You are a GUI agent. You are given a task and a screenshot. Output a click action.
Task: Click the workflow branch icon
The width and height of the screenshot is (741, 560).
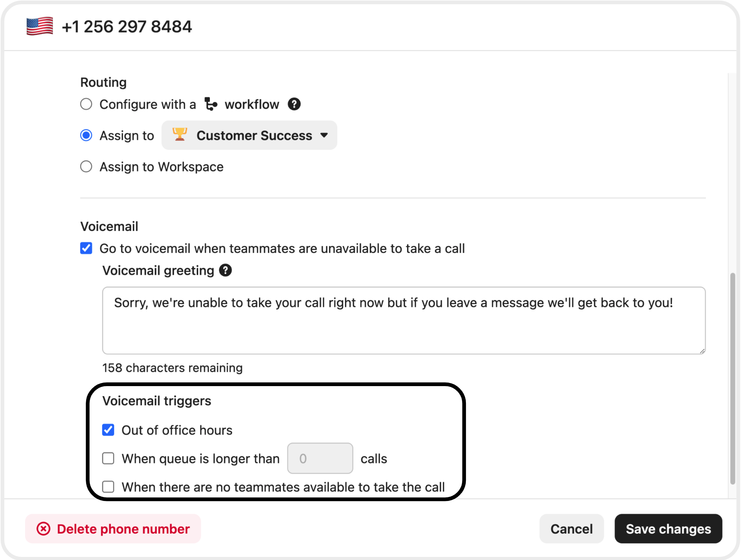(211, 104)
